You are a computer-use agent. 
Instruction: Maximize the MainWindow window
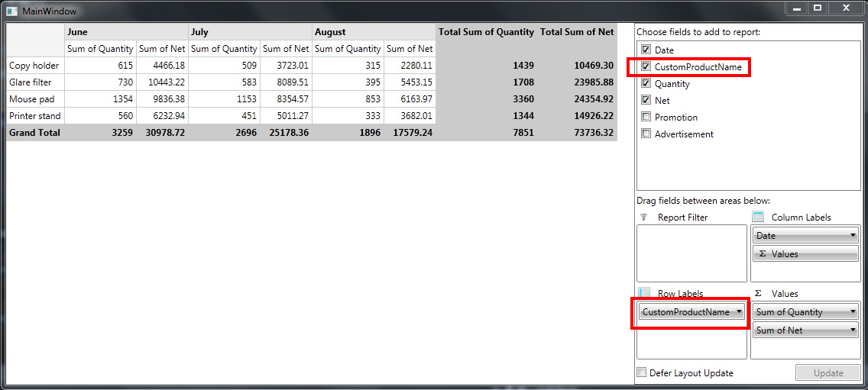(x=817, y=8)
